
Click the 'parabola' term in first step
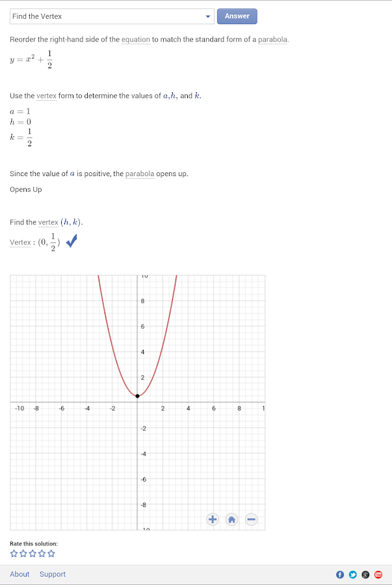(x=273, y=40)
